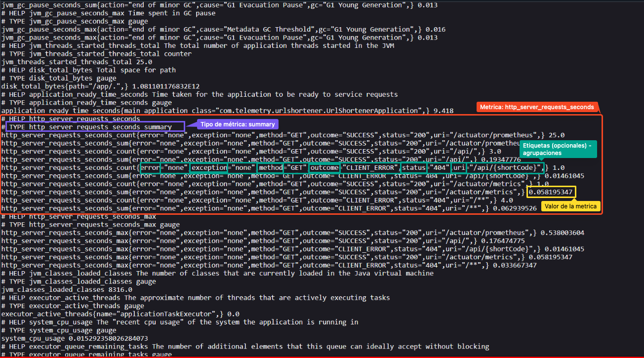Click the purple "Tipo de métrica: summary" label
644x358 pixels.
[238, 124]
